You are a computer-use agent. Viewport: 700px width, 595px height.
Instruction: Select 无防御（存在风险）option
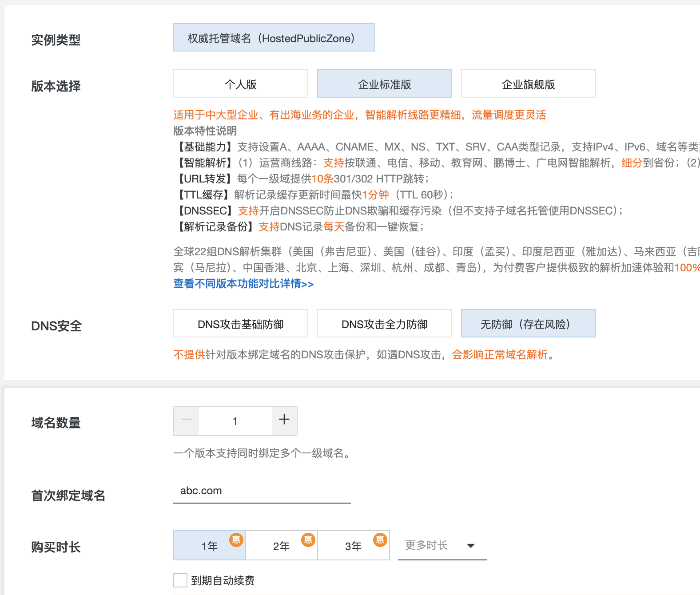[528, 323]
